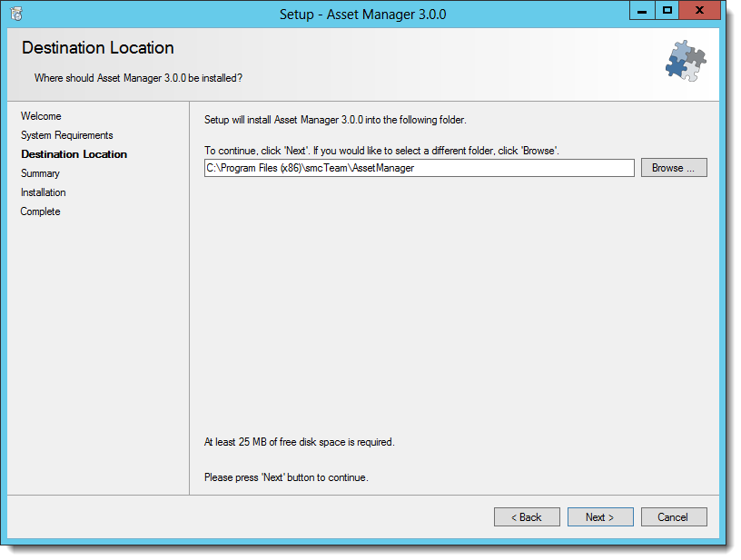Click the puzzle pieces logo

[x=686, y=61]
